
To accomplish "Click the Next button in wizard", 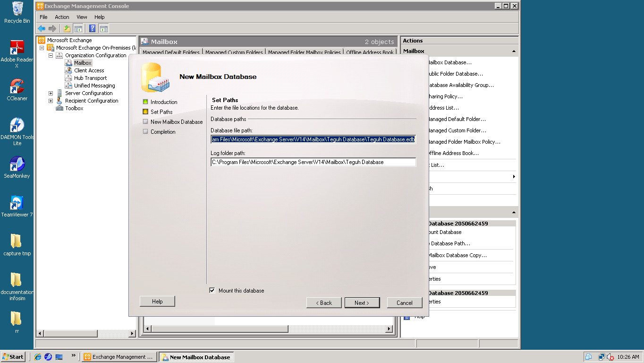I will [362, 302].
